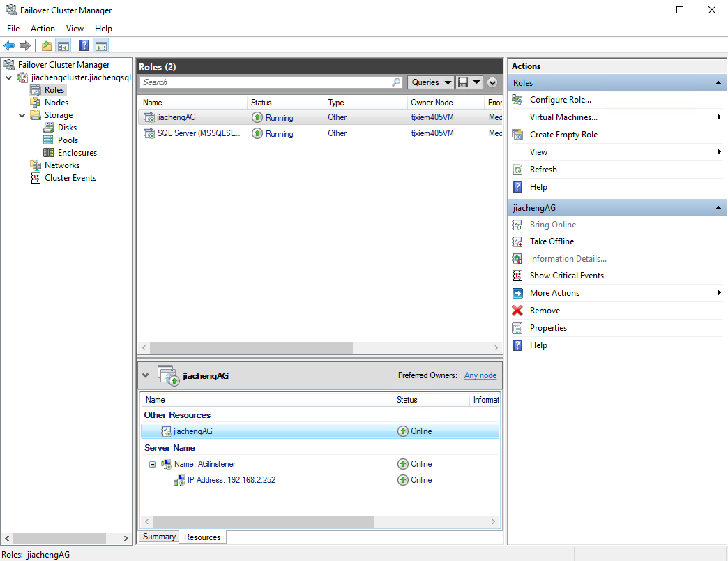This screenshot has height=561, width=728.
Task: Collapse the Storage tree node
Action: pyautogui.click(x=22, y=115)
